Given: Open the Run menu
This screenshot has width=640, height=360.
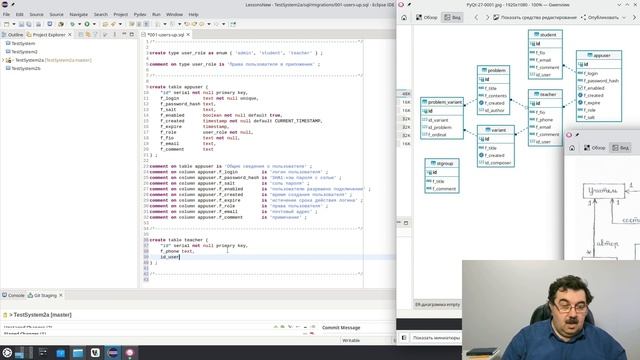Looking at the screenshot, I should [156, 14].
